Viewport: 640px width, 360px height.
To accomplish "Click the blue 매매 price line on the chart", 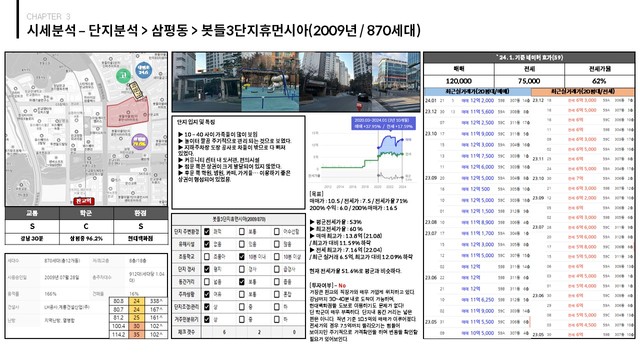I will coord(391,141).
